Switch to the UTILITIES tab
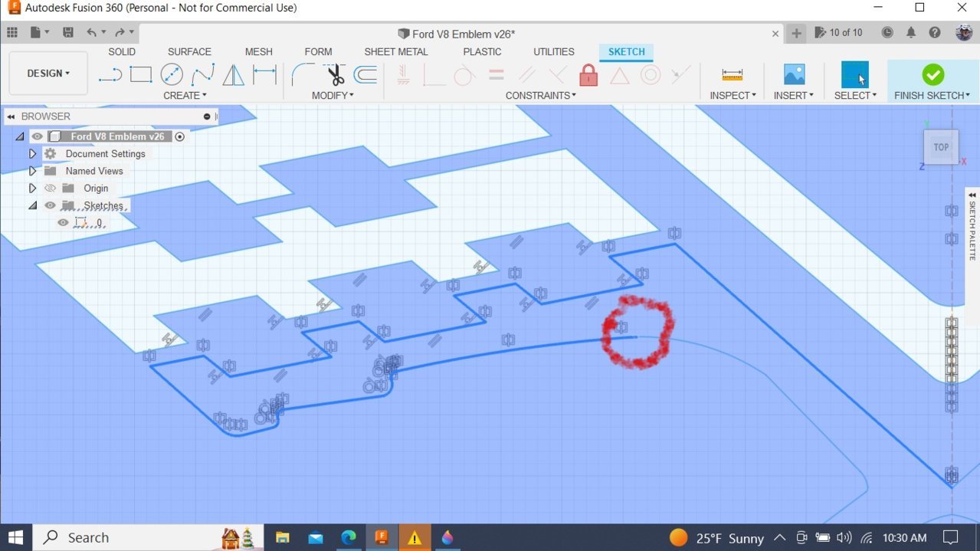 click(x=553, y=52)
